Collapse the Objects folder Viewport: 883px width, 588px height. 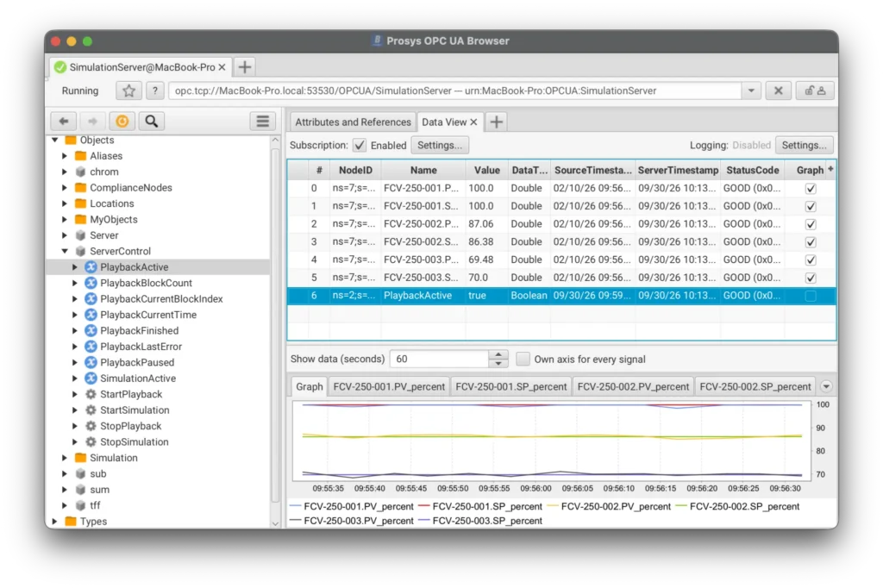pyautogui.click(x=55, y=140)
